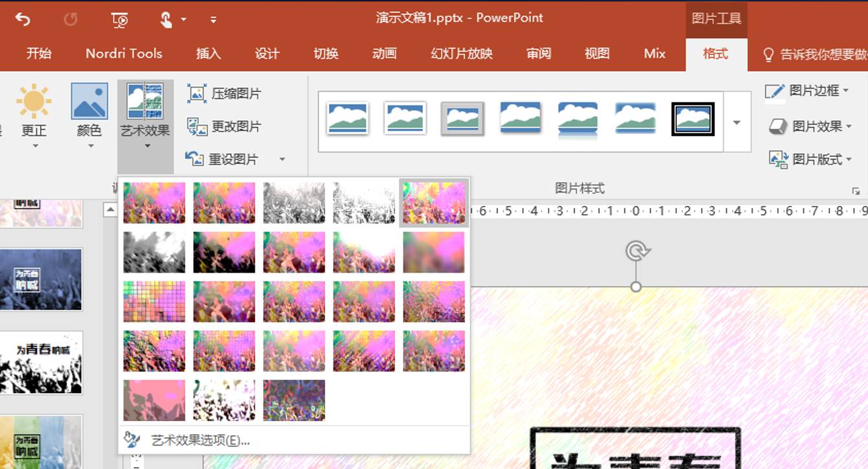Choose the first artistic effect (no effect)

154,203
